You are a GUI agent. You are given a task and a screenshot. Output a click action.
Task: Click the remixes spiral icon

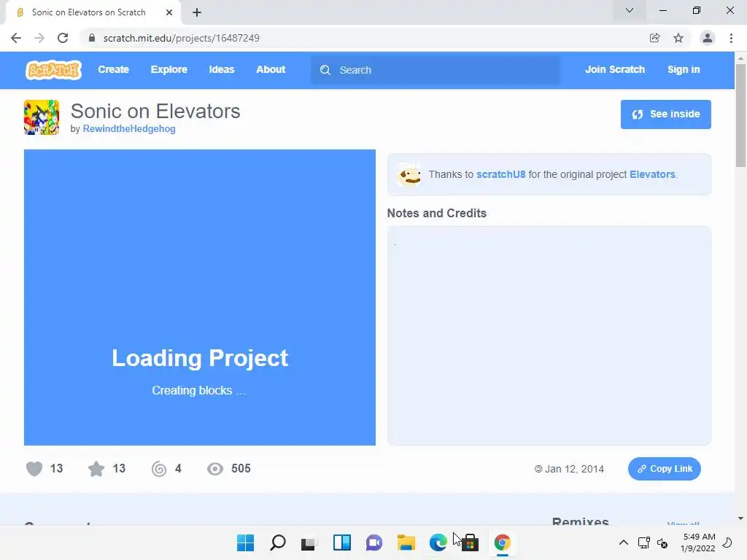click(x=159, y=469)
